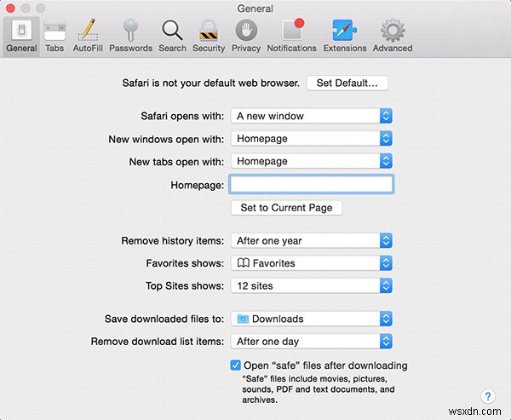
Task: Open the Top Sites shows dropdown
Action: click(x=311, y=285)
